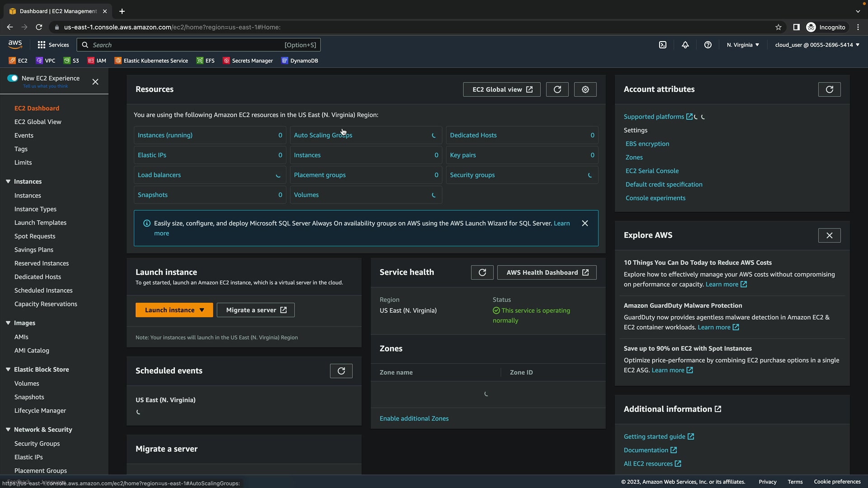
Task: Collapse the Instances sidebar section
Action: coord(8,181)
